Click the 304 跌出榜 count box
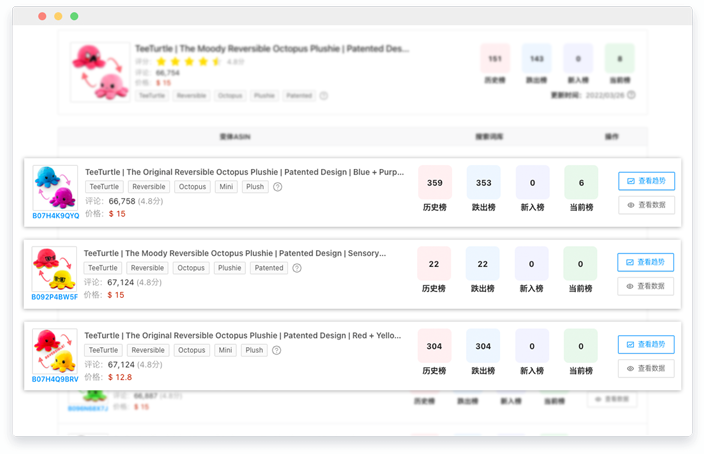 (483, 346)
